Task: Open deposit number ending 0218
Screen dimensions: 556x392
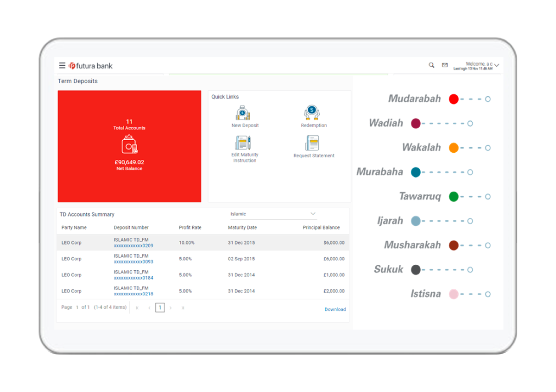Action: [133, 294]
